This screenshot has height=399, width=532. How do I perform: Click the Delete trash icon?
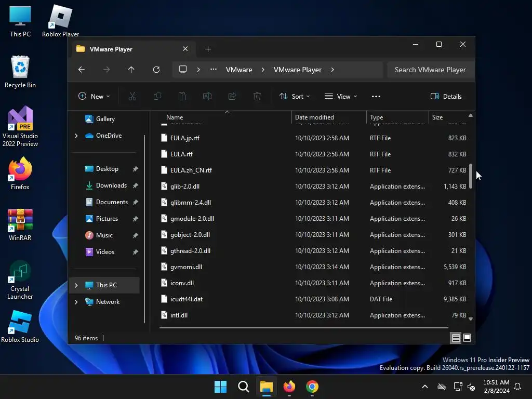point(257,96)
